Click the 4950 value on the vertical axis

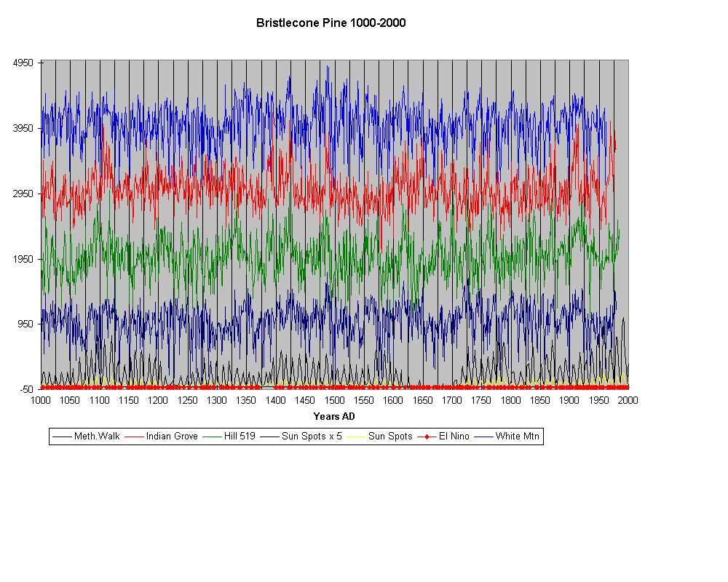(23, 63)
